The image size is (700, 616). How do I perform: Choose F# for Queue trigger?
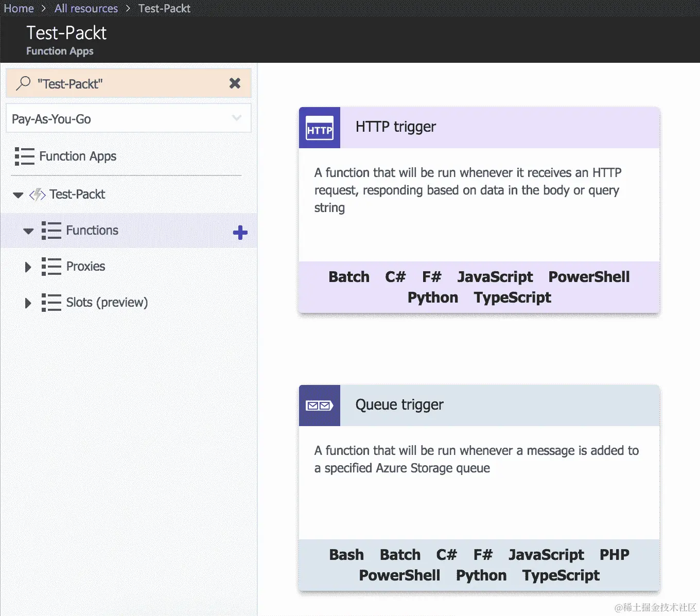(483, 555)
